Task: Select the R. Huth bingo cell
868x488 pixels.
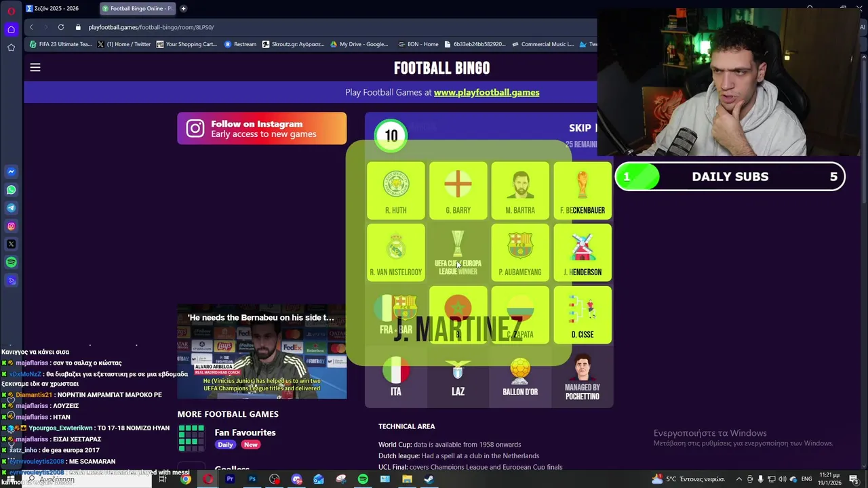Action: 396,190
